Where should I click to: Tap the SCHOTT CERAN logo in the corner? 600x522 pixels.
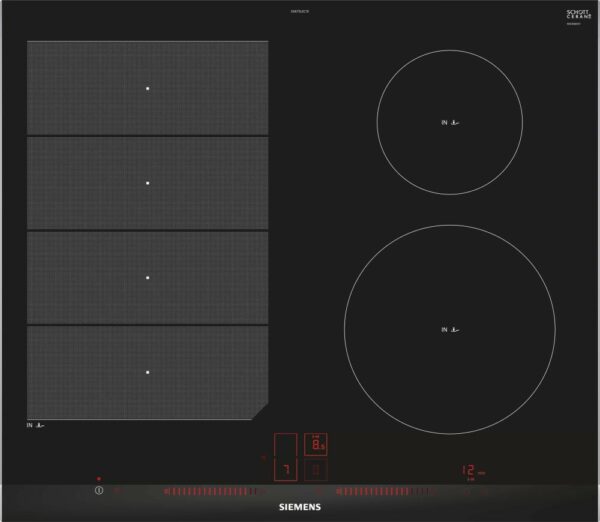pos(579,15)
